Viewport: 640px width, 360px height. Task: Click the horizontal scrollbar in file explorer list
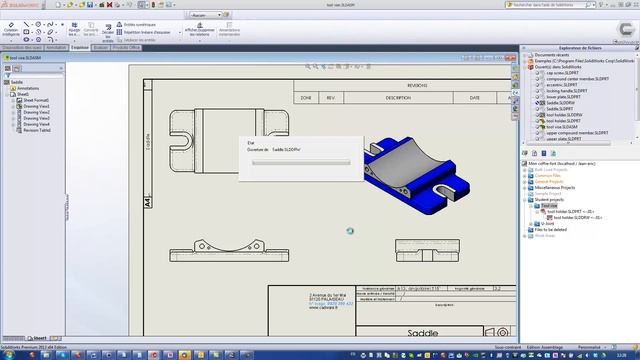(569, 143)
